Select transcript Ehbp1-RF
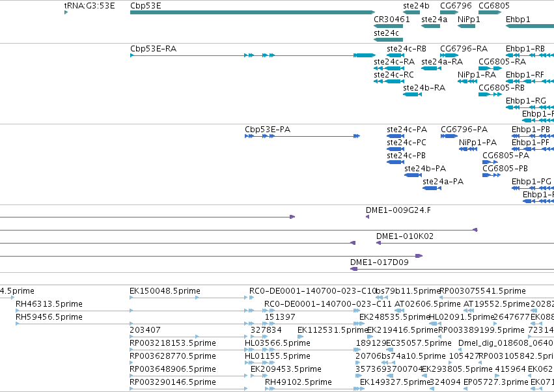554x392 pixels. click(x=530, y=81)
